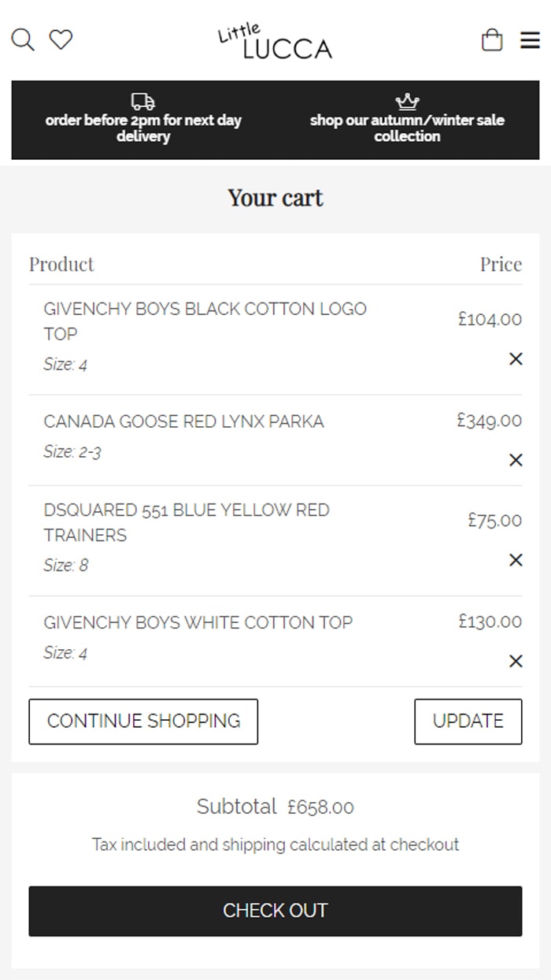Open Givenchy Boys White Cotton Top

tap(198, 622)
